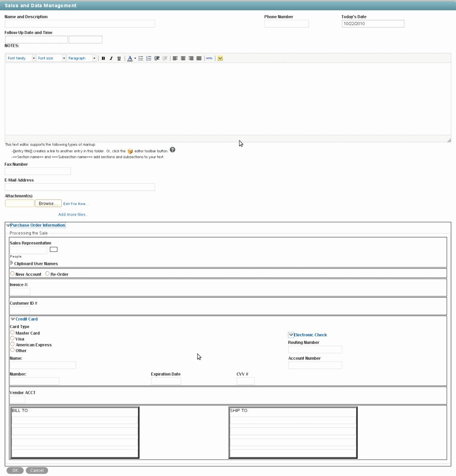The width and height of the screenshot is (456, 476).
Task: Choose Visa as card type
Action: pyautogui.click(x=12, y=338)
